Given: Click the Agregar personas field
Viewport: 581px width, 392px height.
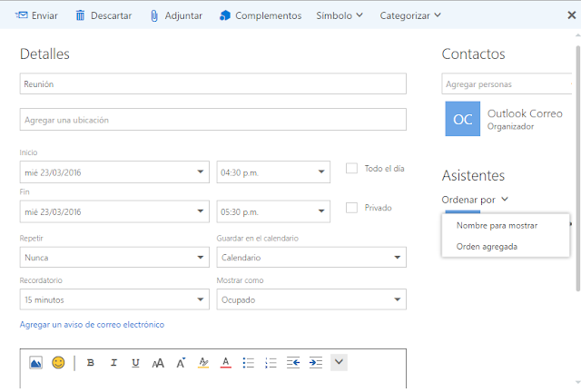Looking at the screenshot, I should coord(507,83).
